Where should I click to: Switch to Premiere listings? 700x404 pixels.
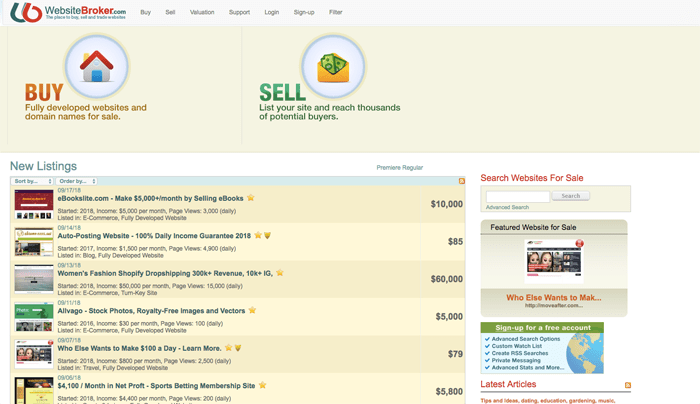coord(388,168)
